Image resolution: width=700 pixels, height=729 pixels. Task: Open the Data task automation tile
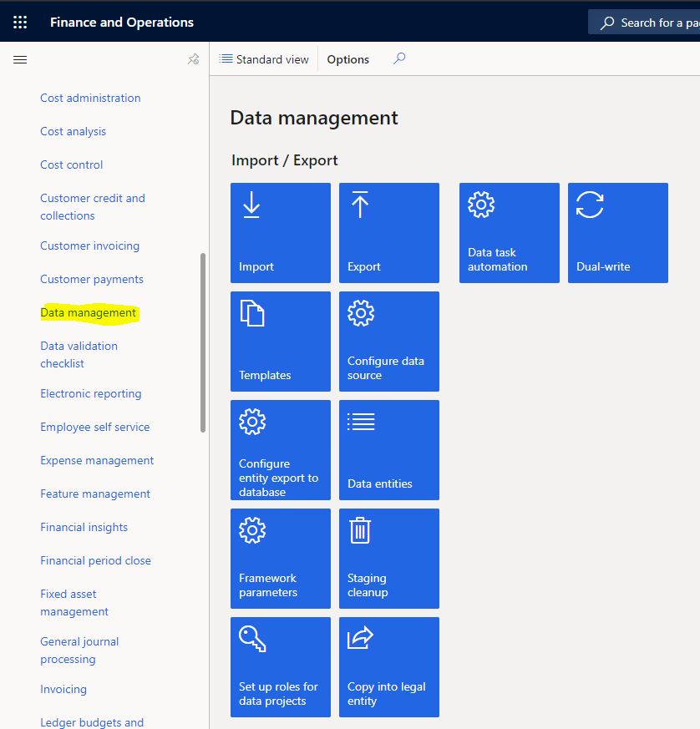click(510, 232)
